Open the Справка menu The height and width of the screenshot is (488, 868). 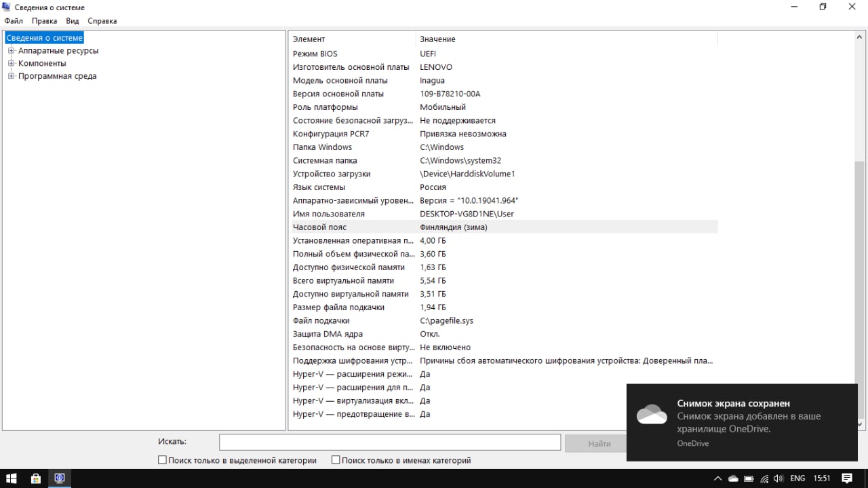click(x=102, y=21)
